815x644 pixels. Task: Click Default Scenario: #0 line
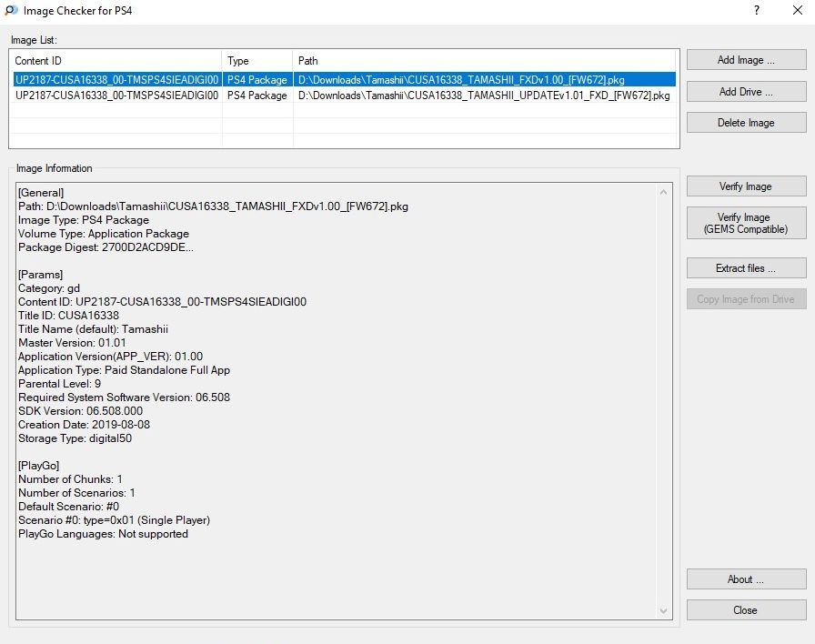coord(68,507)
